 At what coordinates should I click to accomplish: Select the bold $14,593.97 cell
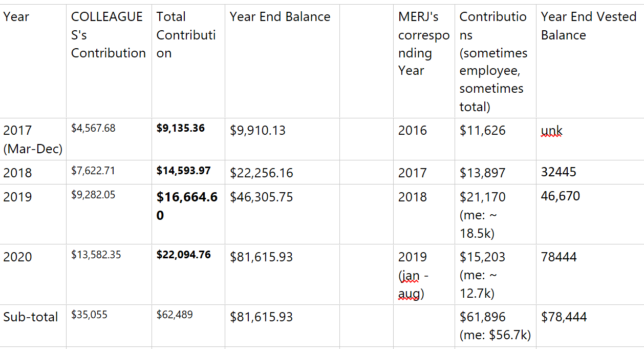(x=183, y=171)
